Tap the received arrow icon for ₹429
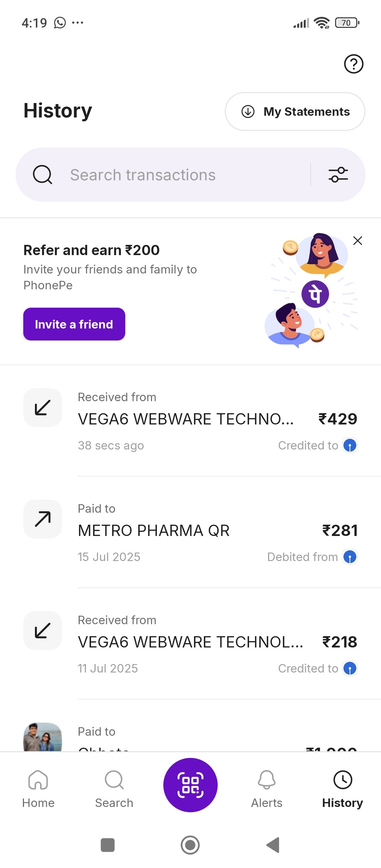This screenshot has height=868, width=381. click(43, 408)
